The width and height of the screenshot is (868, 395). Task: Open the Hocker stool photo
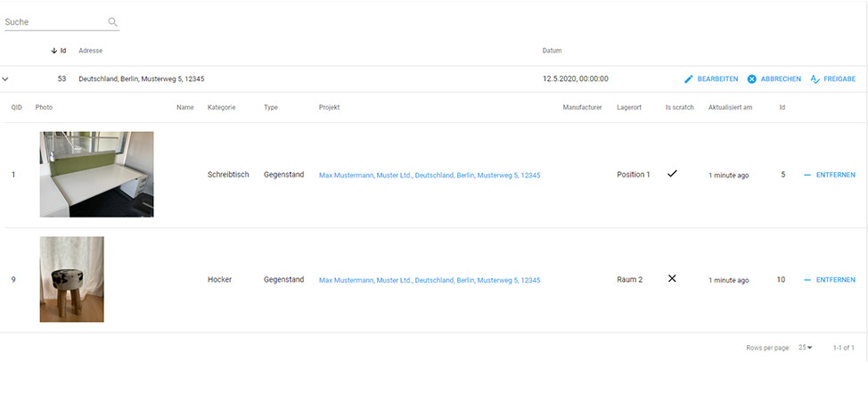coord(71,279)
